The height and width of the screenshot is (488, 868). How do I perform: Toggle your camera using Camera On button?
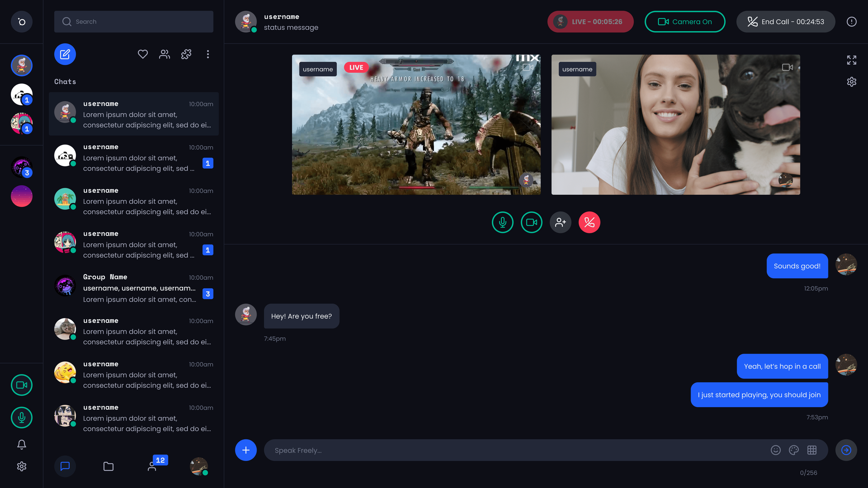pos(685,22)
